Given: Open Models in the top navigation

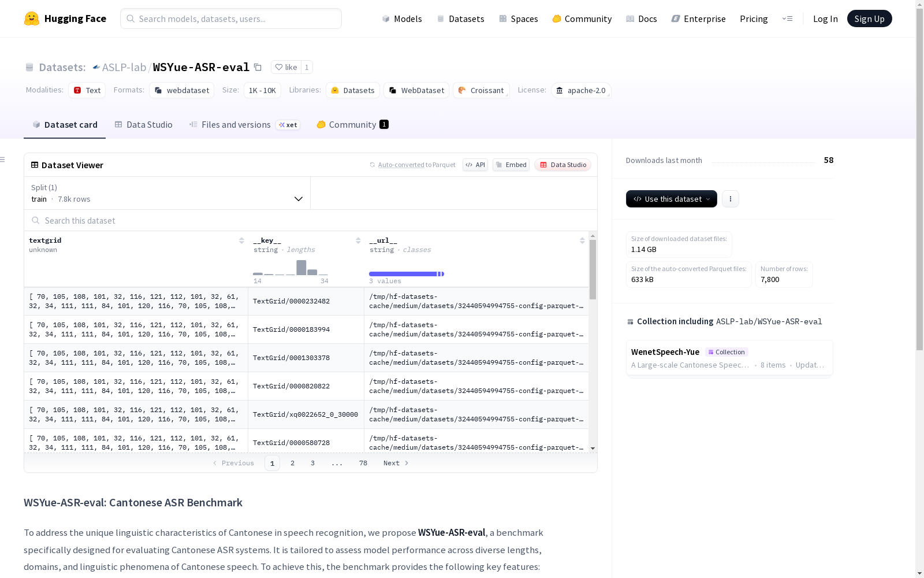Looking at the screenshot, I should click(x=402, y=18).
